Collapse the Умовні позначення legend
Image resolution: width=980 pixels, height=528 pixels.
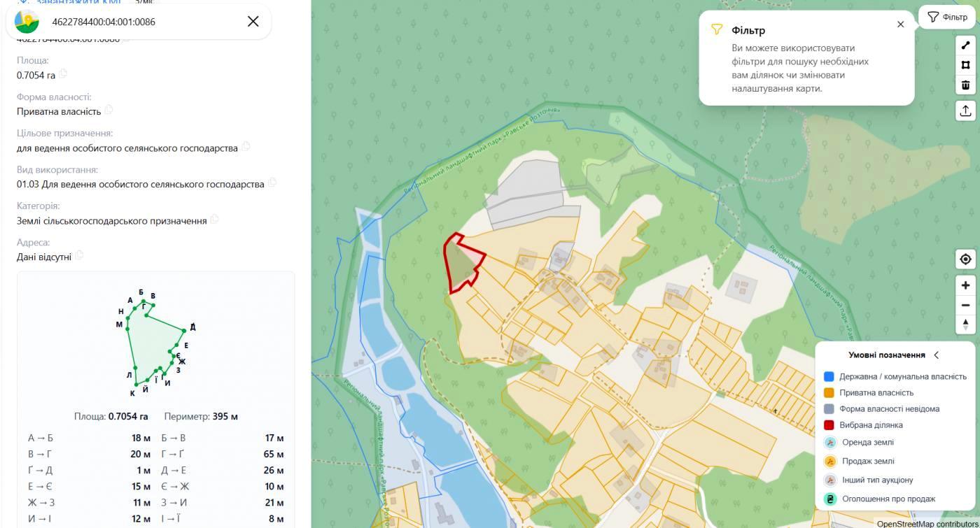(x=936, y=355)
